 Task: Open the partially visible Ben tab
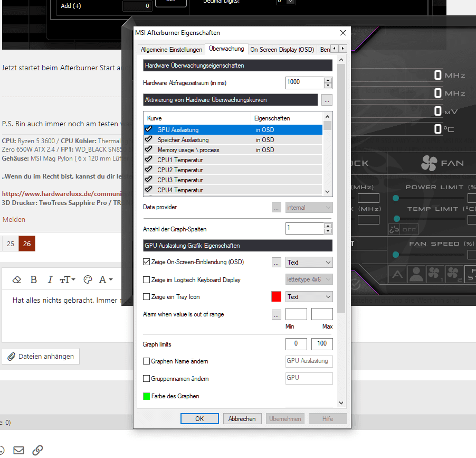tap(325, 50)
